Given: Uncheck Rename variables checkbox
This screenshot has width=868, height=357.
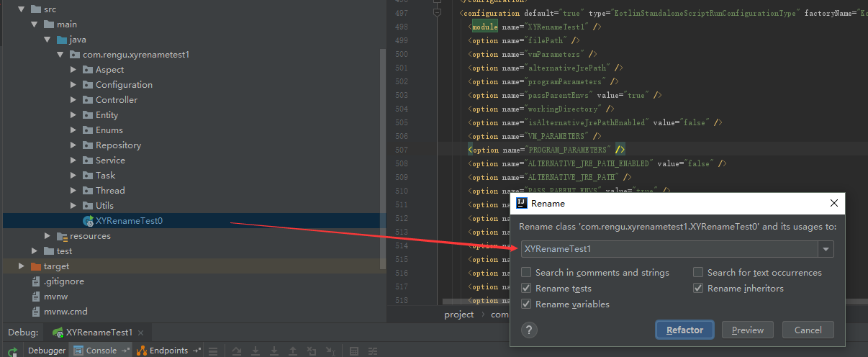Looking at the screenshot, I should [x=526, y=304].
